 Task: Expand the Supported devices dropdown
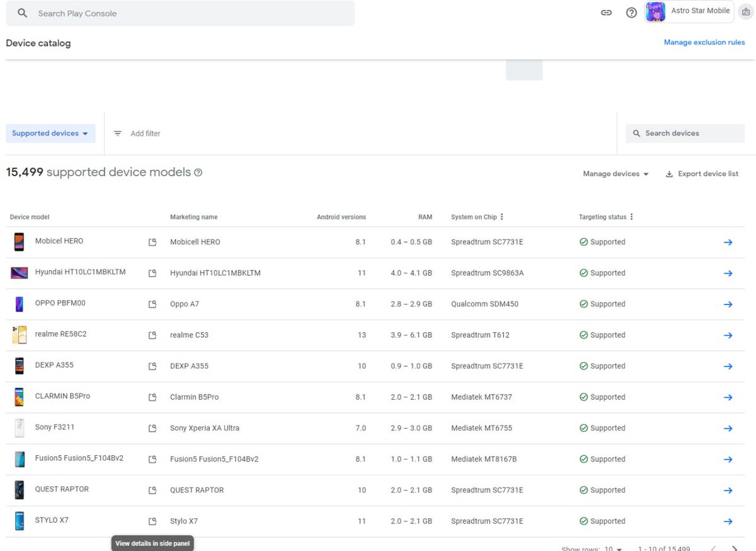[x=50, y=134]
